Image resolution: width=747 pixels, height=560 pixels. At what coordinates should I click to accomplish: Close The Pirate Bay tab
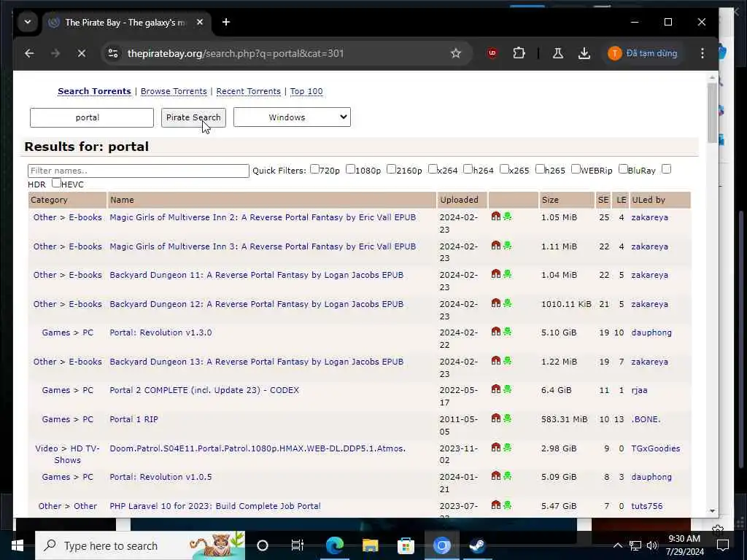(x=200, y=22)
